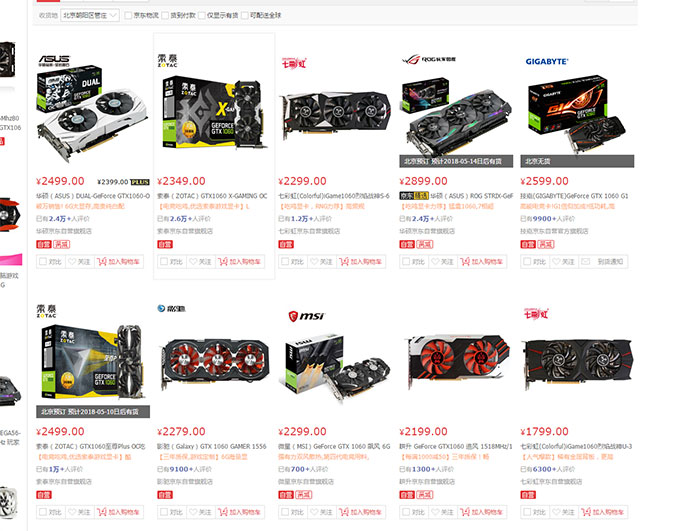Add ASUS DUAL GTX1060 to cart
The image size is (700, 531).
click(118, 262)
